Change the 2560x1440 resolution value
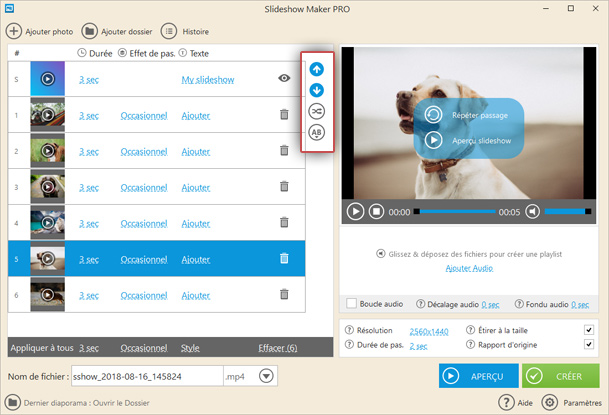The width and height of the screenshot is (609, 415). pos(429,332)
